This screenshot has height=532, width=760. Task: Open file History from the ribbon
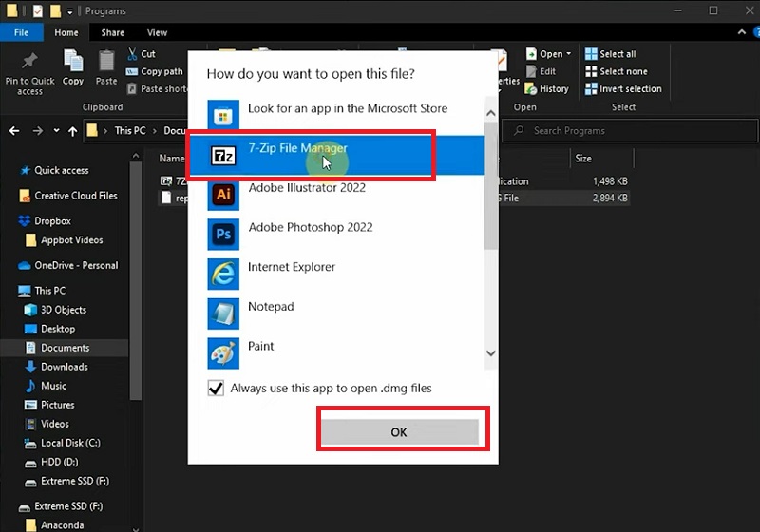(x=547, y=88)
